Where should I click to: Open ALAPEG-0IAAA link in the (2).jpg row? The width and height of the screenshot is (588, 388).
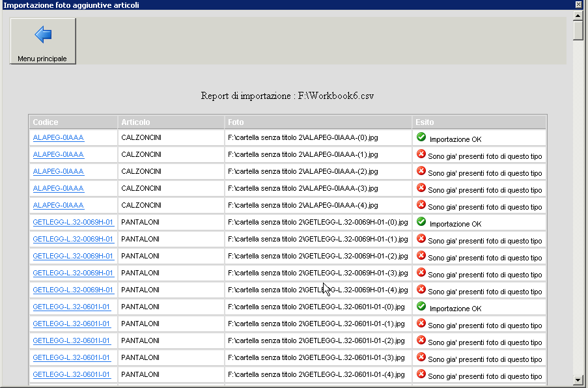[59, 171]
